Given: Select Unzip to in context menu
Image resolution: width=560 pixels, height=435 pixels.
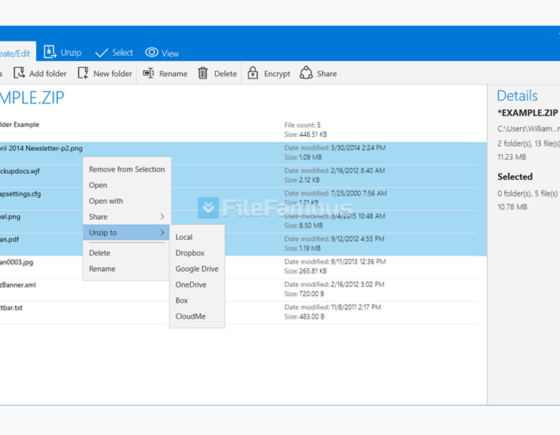Looking at the screenshot, I should 127,232.
